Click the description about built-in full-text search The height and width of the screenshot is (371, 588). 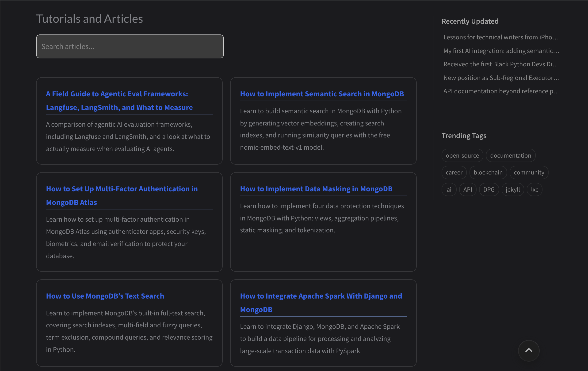130,331
